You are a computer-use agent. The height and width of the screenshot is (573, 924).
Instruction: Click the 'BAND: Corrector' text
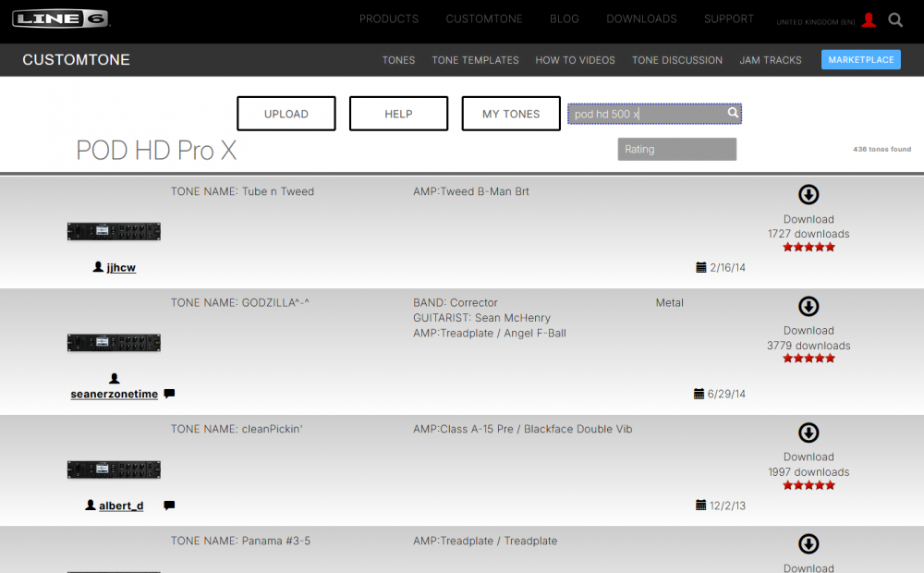(x=456, y=303)
